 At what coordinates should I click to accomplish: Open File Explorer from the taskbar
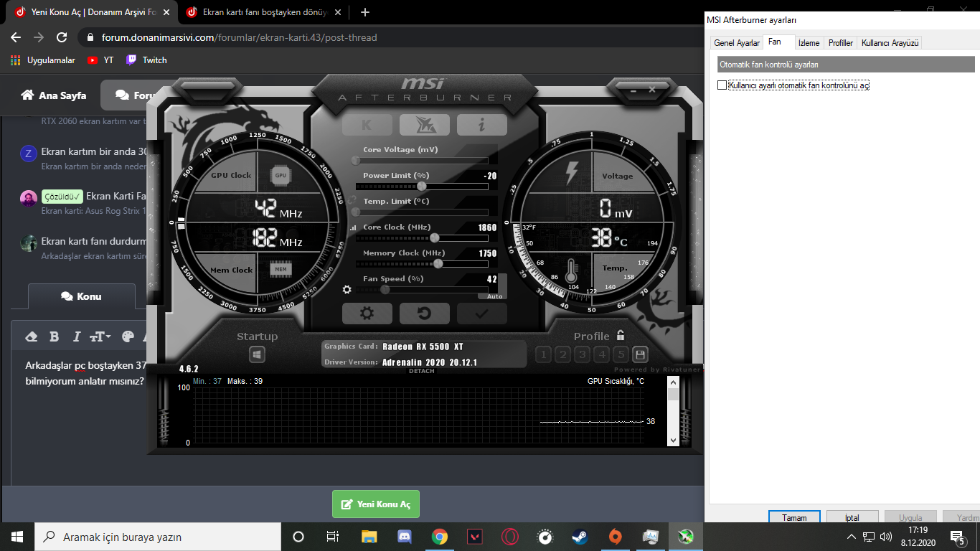point(369,537)
